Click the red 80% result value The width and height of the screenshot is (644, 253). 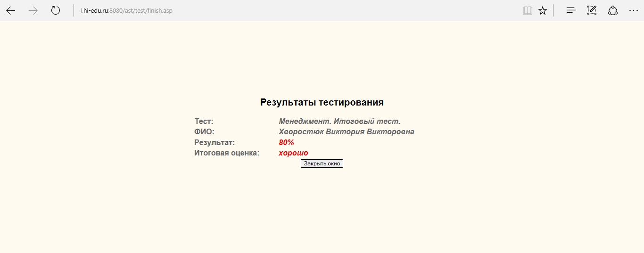point(286,143)
